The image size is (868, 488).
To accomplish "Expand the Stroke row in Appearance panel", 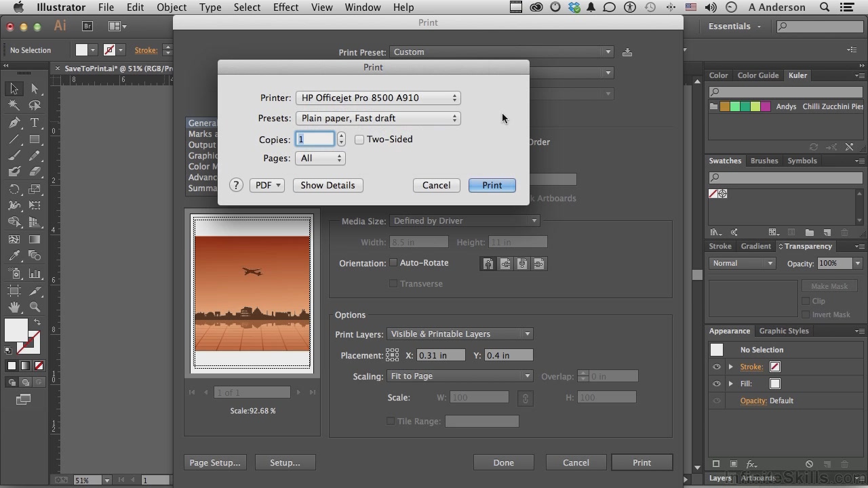I will (x=731, y=367).
